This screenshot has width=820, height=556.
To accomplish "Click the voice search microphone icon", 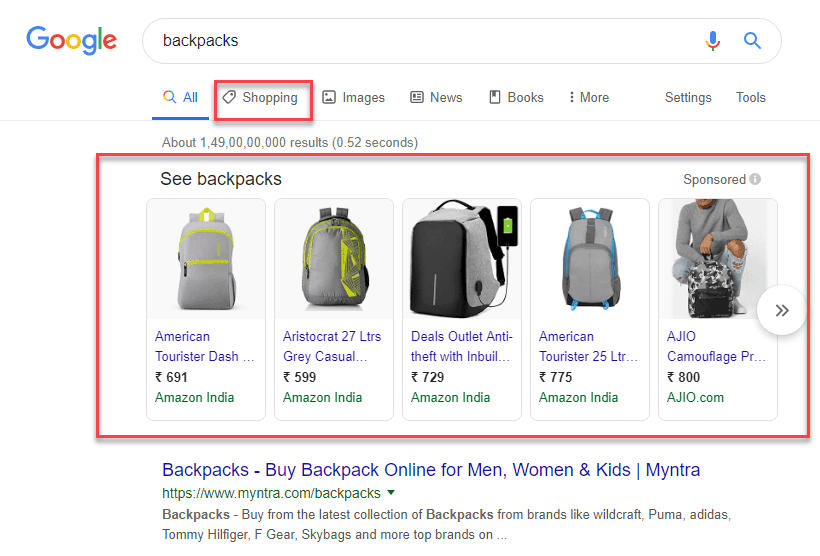I will coord(712,40).
